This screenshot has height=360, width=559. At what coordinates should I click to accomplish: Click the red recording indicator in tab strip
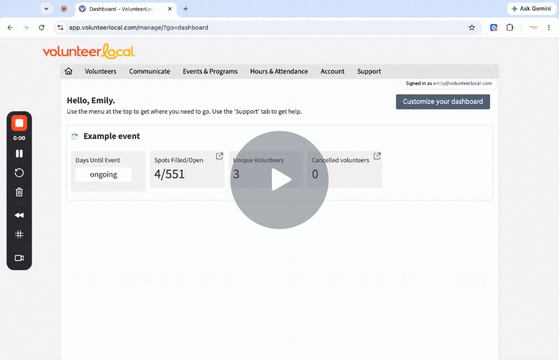[x=64, y=9]
